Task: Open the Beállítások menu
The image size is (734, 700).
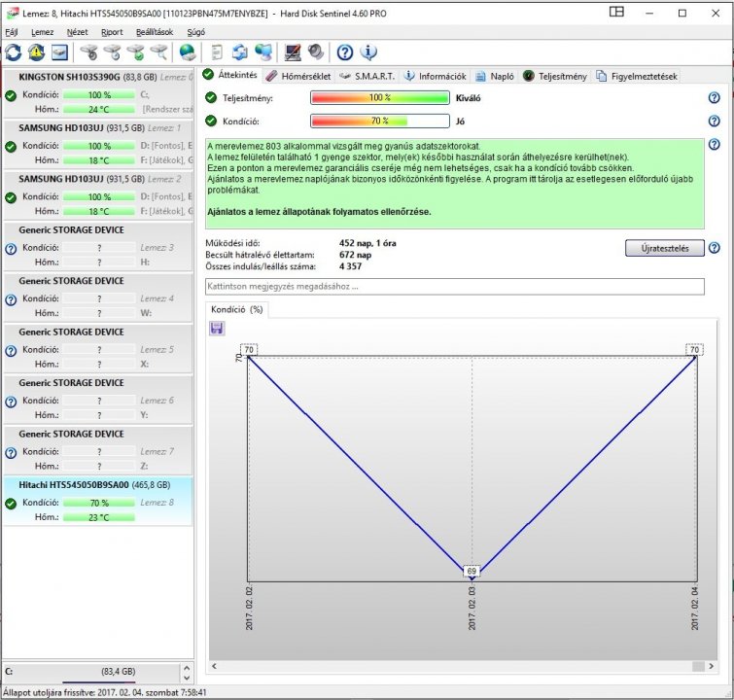Action: [155, 31]
